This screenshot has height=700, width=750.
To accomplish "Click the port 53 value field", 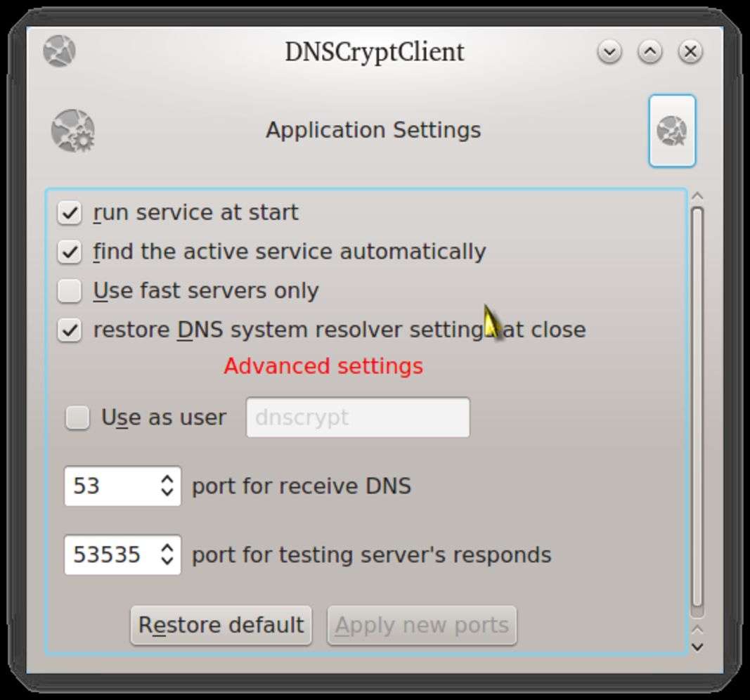I will (109, 486).
